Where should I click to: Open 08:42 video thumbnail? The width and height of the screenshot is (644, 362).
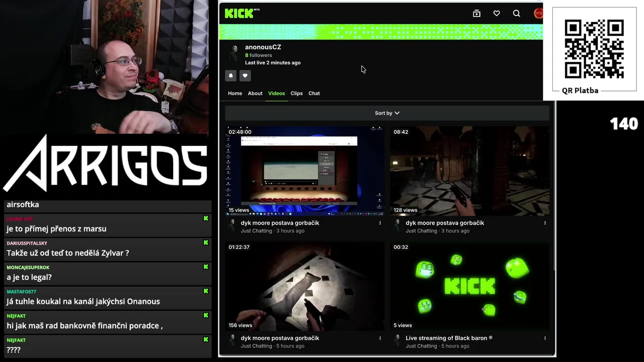[470, 171]
